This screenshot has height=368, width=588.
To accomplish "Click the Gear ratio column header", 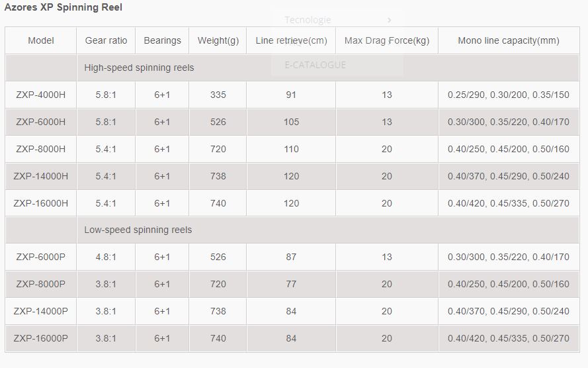I will click(106, 40).
